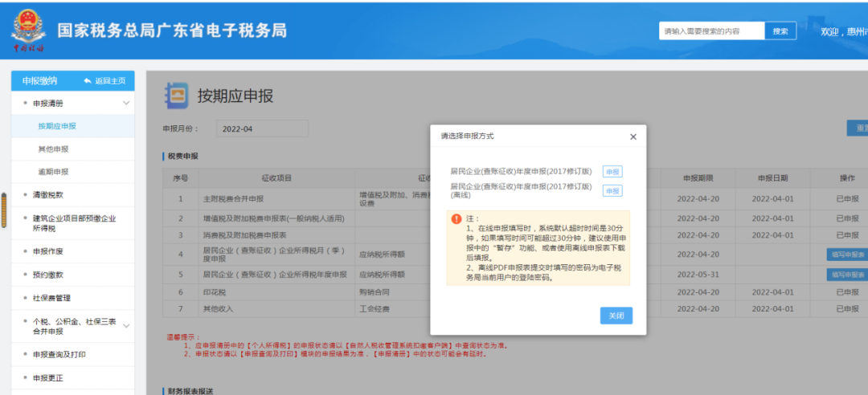Click the search input field in header

click(x=712, y=31)
